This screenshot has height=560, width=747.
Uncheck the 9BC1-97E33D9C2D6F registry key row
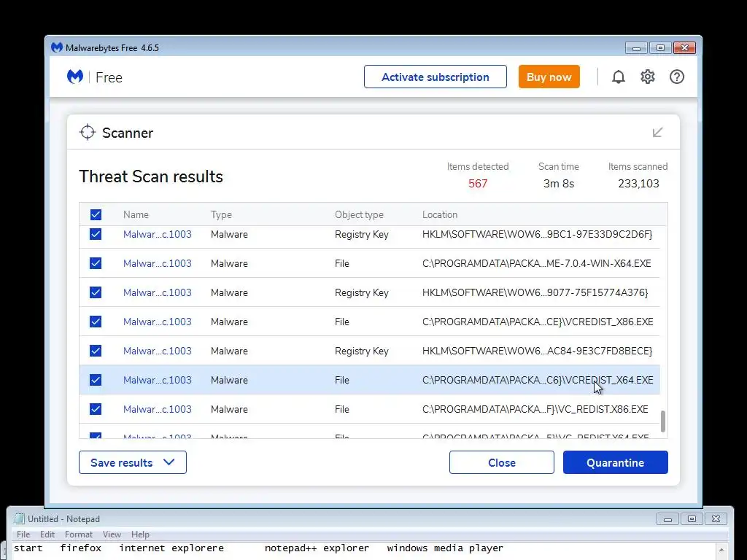click(x=96, y=234)
